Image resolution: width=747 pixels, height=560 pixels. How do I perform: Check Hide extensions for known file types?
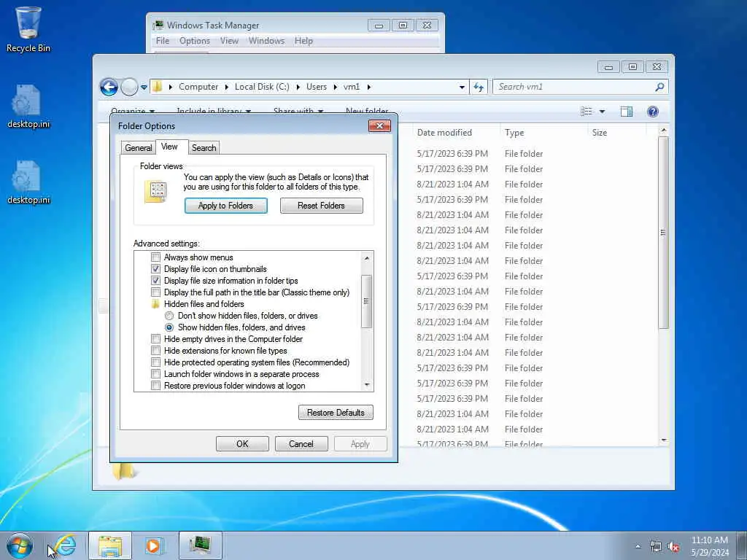pyautogui.click(x=156, y=351)
